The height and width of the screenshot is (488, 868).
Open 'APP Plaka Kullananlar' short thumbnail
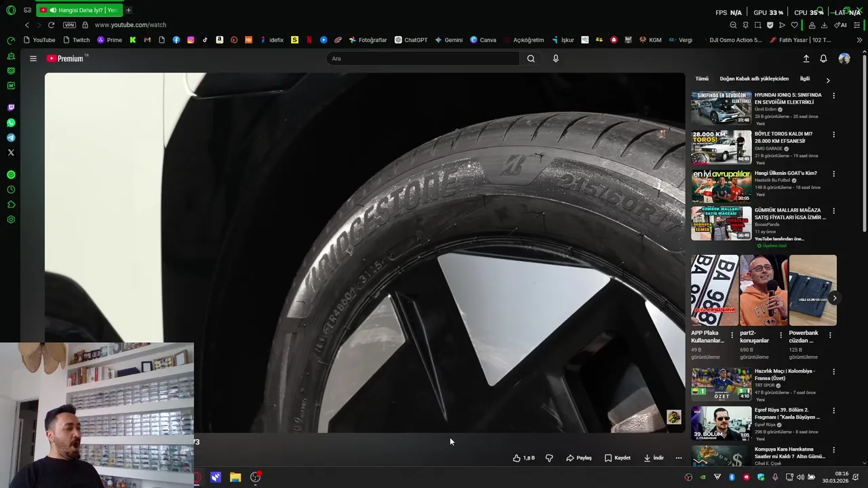[x=715, y=290]
